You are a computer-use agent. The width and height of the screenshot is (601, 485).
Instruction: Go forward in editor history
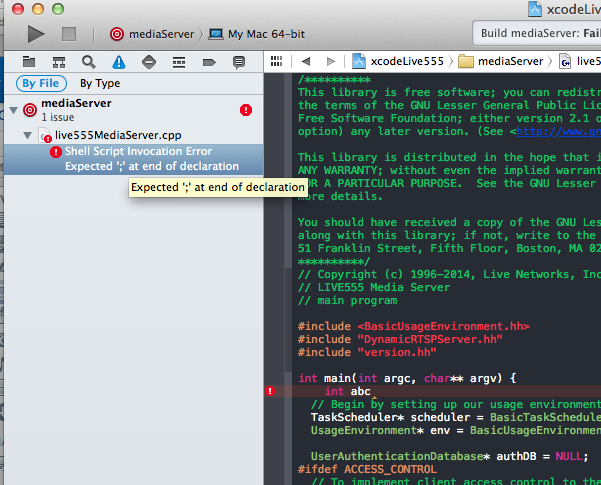click(331, 61)
